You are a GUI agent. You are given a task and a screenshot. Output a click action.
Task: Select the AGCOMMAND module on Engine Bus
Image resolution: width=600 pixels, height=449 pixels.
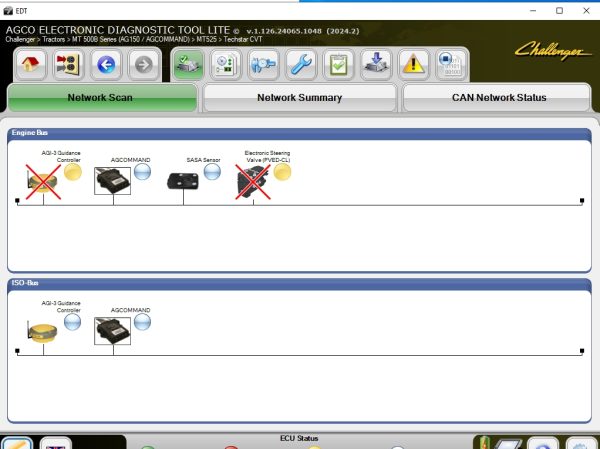point(112,181)
